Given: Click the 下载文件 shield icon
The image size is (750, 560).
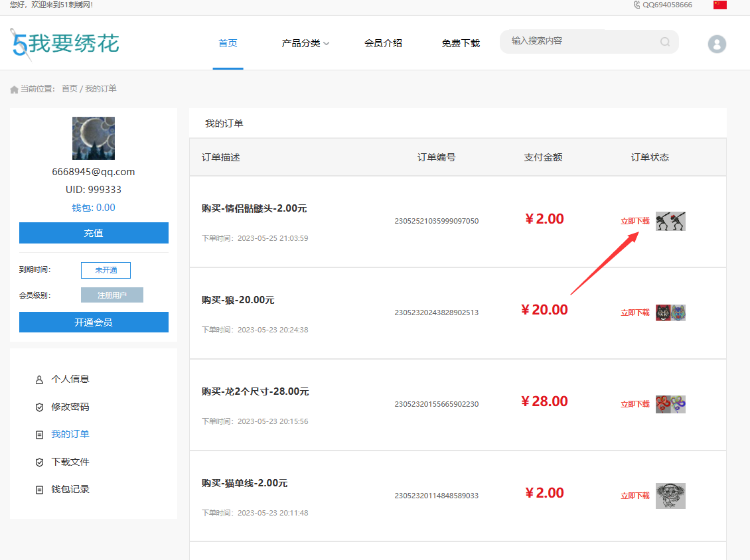Looking at the screenshot, I should (39, 462).
